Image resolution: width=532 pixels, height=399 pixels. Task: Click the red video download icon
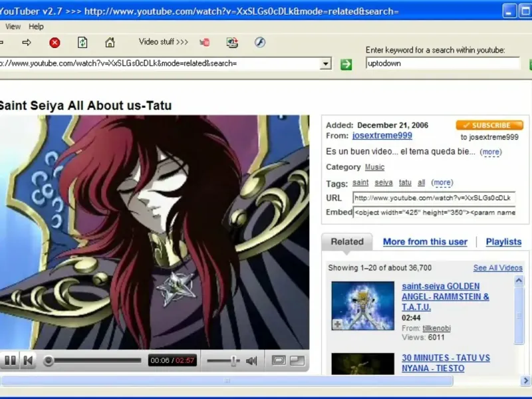pos(205,43)
